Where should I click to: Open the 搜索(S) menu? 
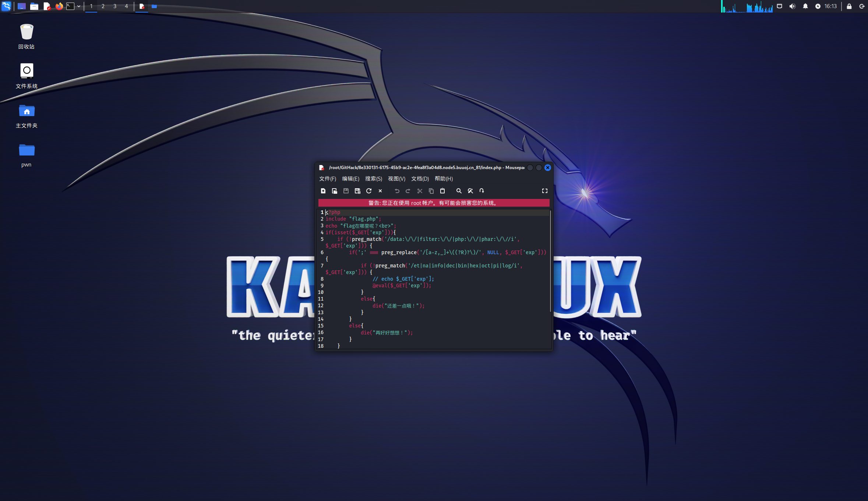coord(373,179)
